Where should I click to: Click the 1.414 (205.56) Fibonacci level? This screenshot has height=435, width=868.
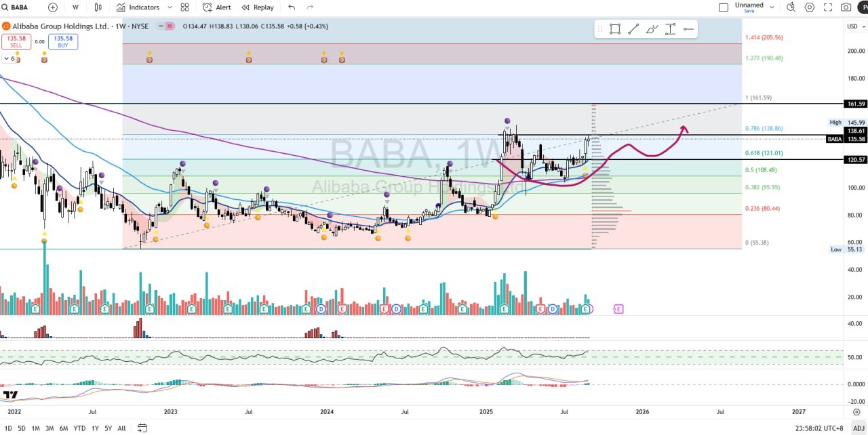764,38
